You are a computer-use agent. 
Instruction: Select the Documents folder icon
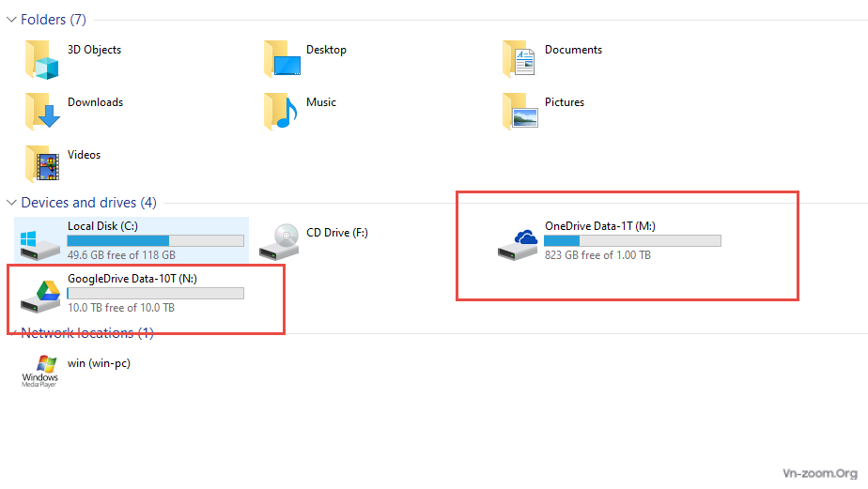pos(519,59)
